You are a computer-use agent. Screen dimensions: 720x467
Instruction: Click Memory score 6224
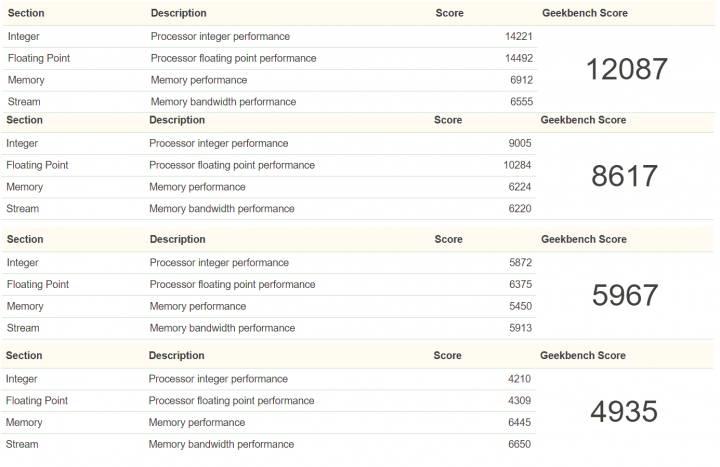(x=520, y=187)
